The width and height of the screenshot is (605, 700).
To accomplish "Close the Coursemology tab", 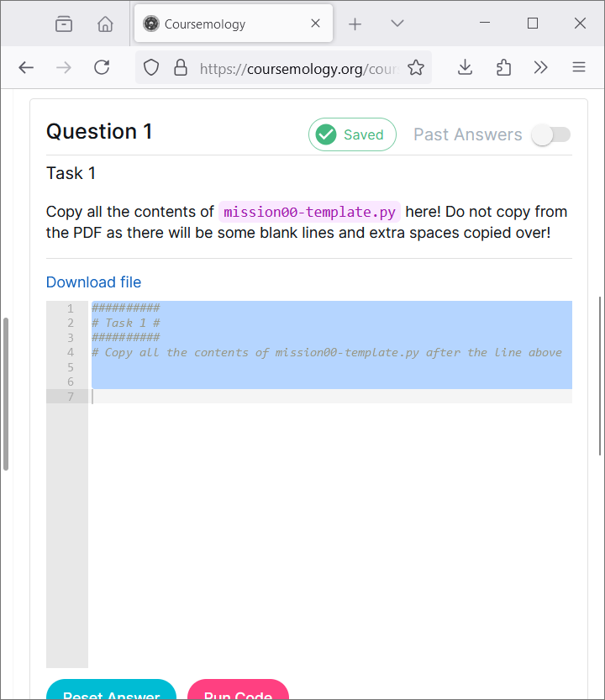I will click(316, 24).
